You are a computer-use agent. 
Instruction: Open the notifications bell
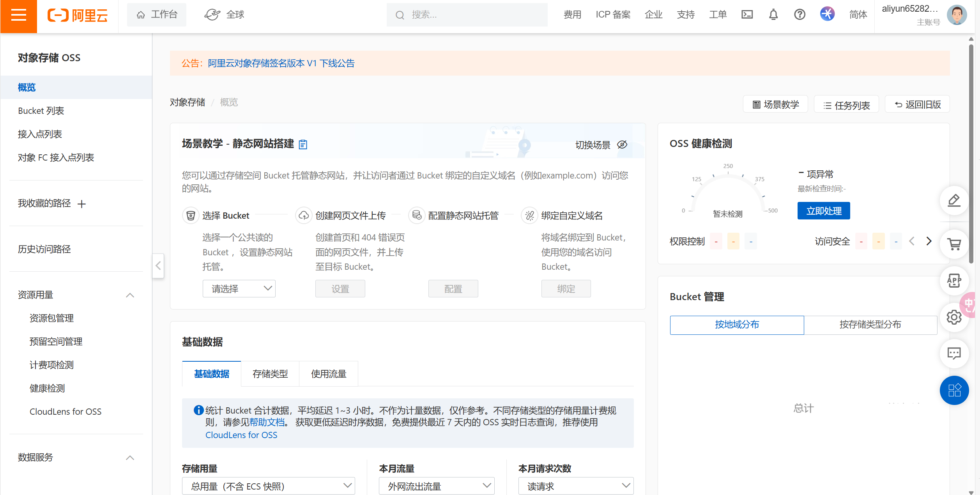[x=773, y=15]
